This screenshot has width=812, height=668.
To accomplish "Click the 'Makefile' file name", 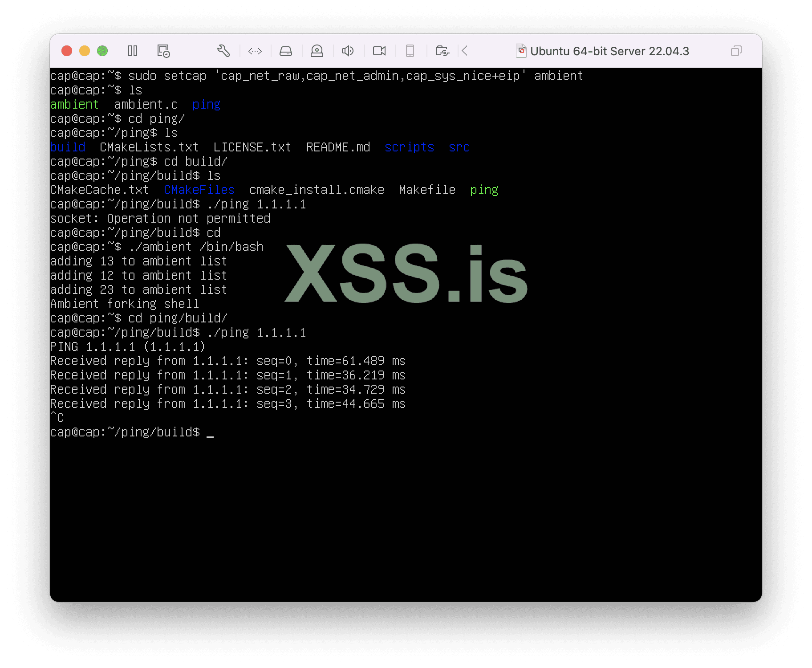I will (427, 190).
